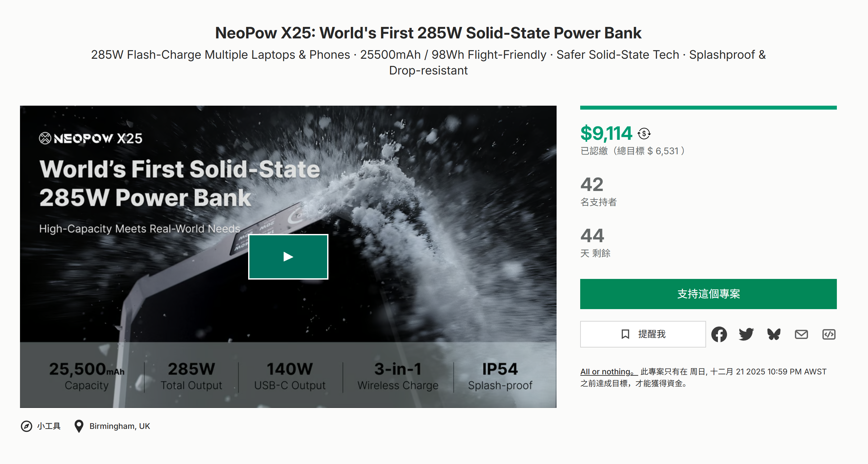The width and height of the screenshot is (868, 464).
Task: Click the 42 名支持者 backers count
Action: click(592, 185)
